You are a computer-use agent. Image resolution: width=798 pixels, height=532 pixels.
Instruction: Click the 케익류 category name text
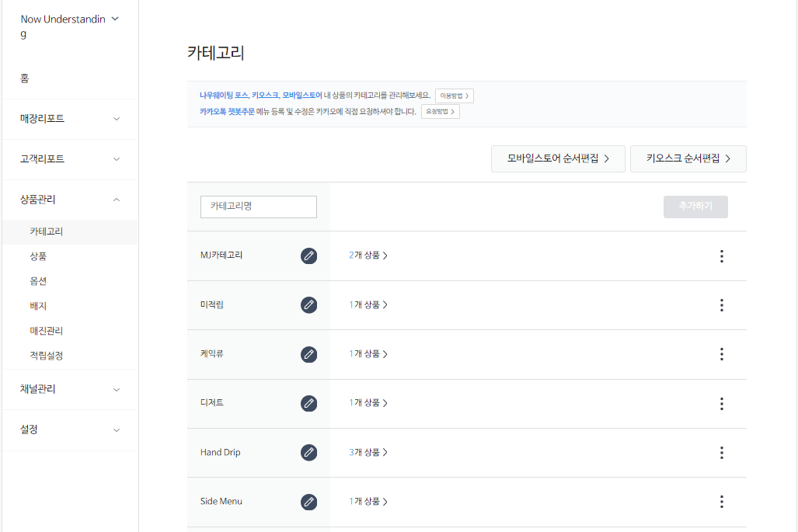[211, 353]
